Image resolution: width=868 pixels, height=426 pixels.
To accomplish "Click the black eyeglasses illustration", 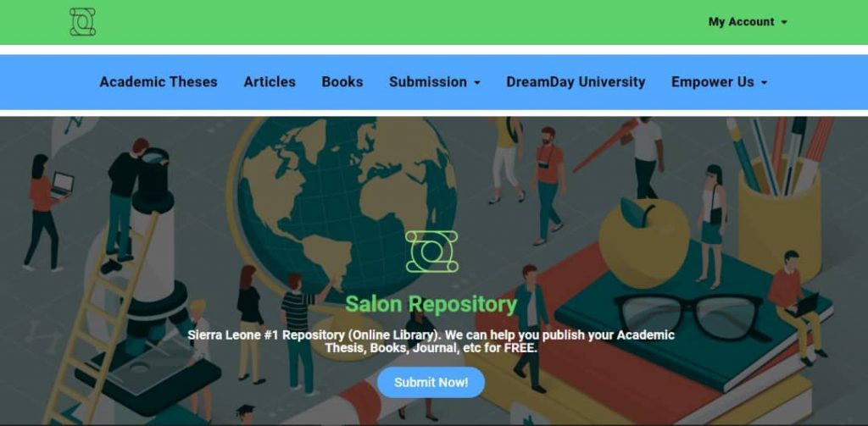I will tap(688, 317).
